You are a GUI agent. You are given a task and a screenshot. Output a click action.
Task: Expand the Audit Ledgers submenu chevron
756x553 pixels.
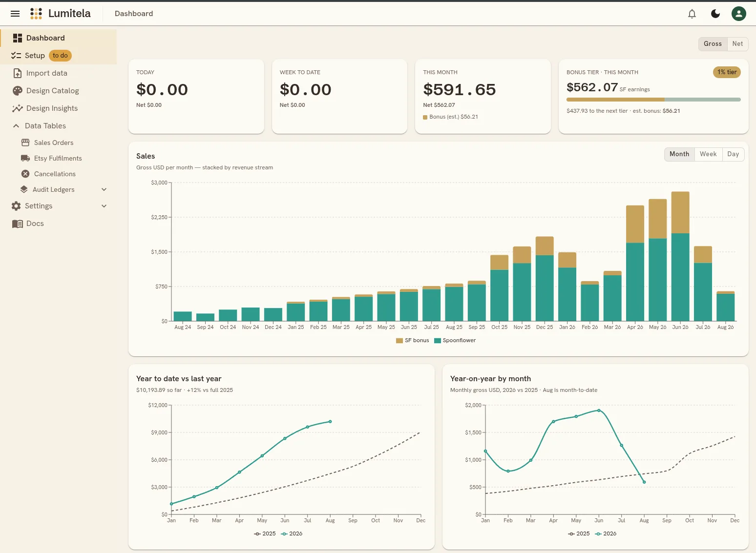point(104,189)
